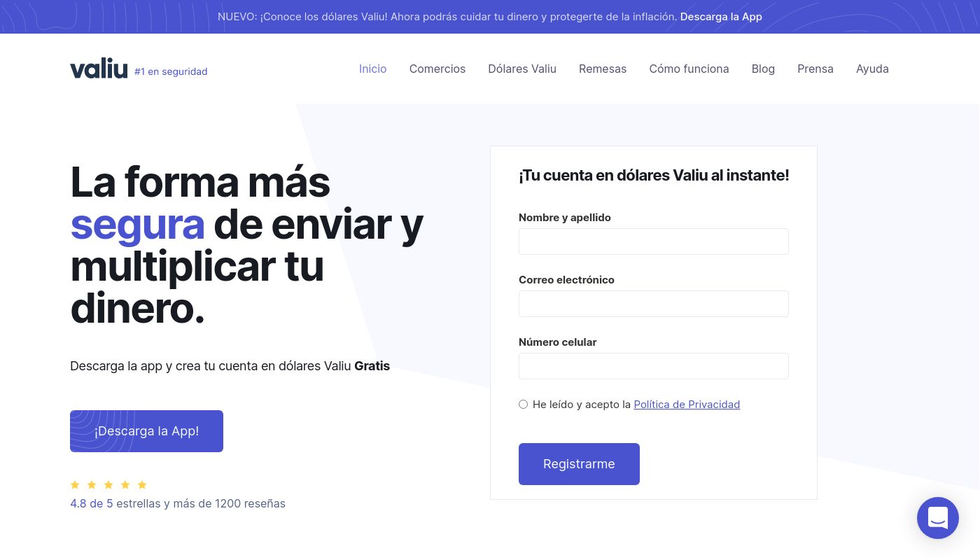The height and width of the screenshot is (560, 980).
Task: Click '4.8 de 5 estrellas' review text
Action: coord(178,503)
